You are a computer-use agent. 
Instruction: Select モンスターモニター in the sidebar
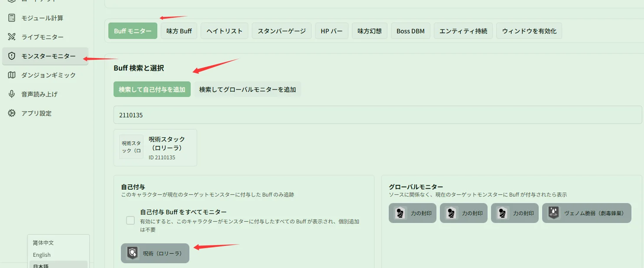(x=45, y=56)
